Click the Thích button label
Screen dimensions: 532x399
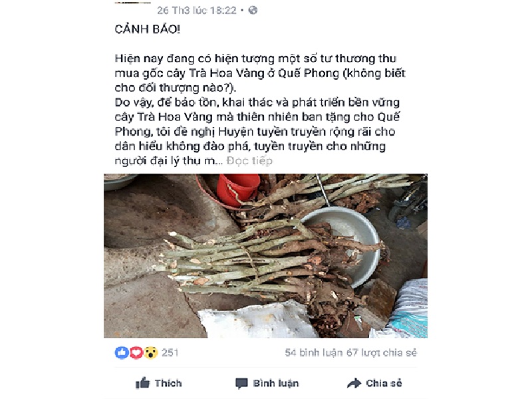(168, 383)
